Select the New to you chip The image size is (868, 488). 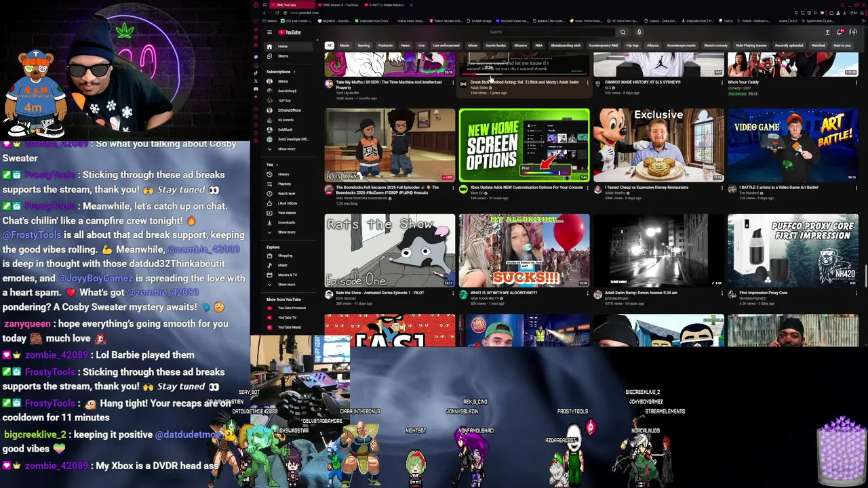coord(842,45)
